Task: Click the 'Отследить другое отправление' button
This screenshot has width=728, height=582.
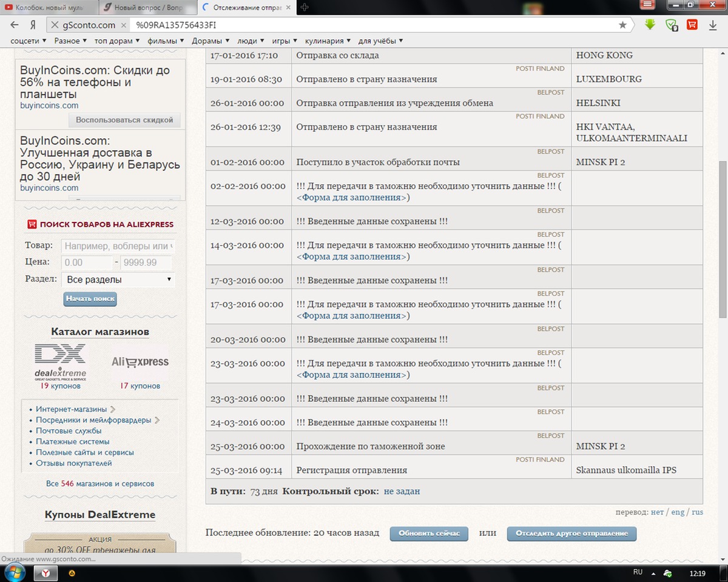Action: coord(571,533)
